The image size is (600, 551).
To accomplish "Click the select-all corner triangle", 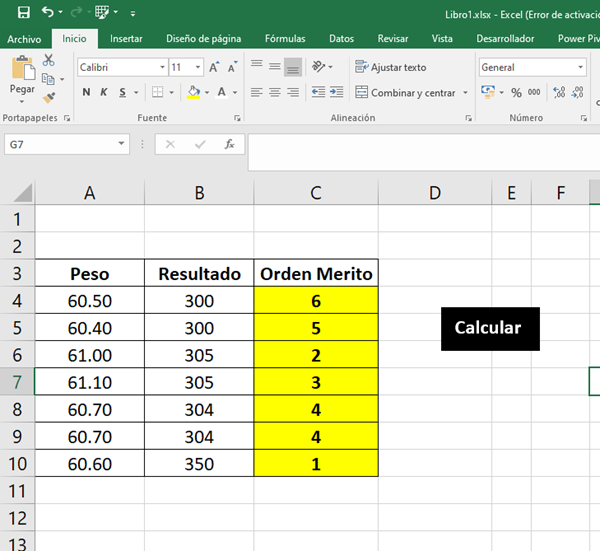I will coord(23,193).
